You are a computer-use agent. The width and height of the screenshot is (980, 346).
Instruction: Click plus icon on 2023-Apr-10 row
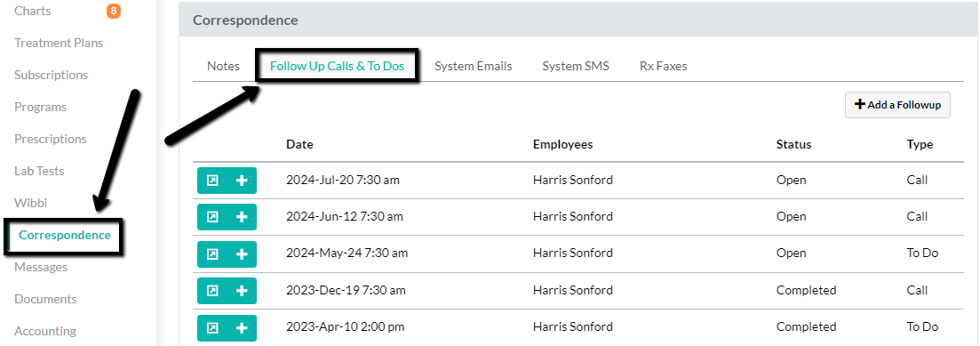point(242,328)
